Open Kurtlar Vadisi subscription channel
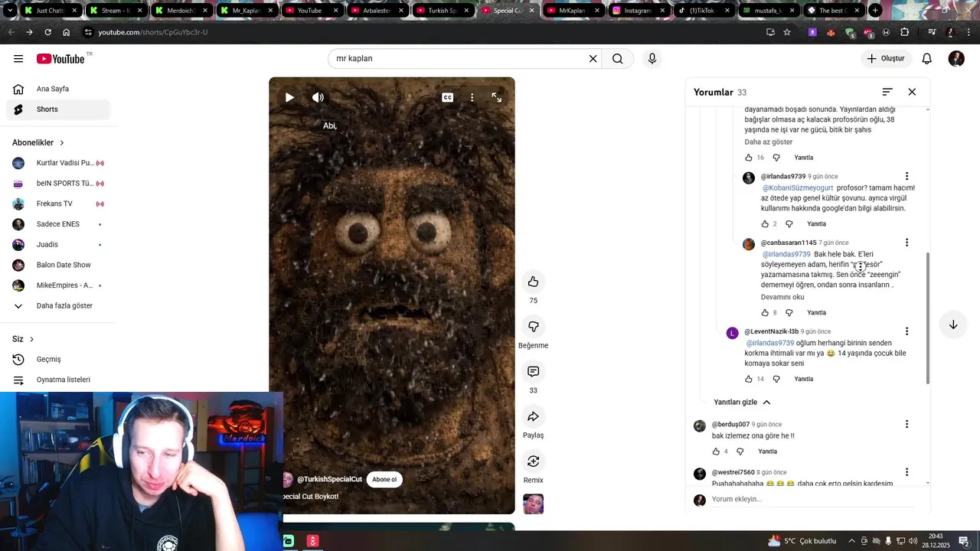The width and height of the screenshot is (980, 551). (x=58, y=163)
